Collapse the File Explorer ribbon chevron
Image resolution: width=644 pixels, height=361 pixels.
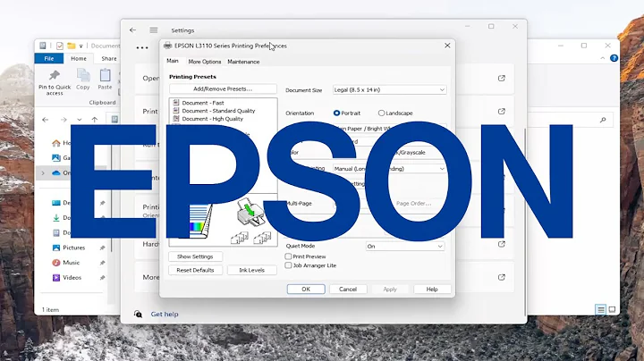603,58
